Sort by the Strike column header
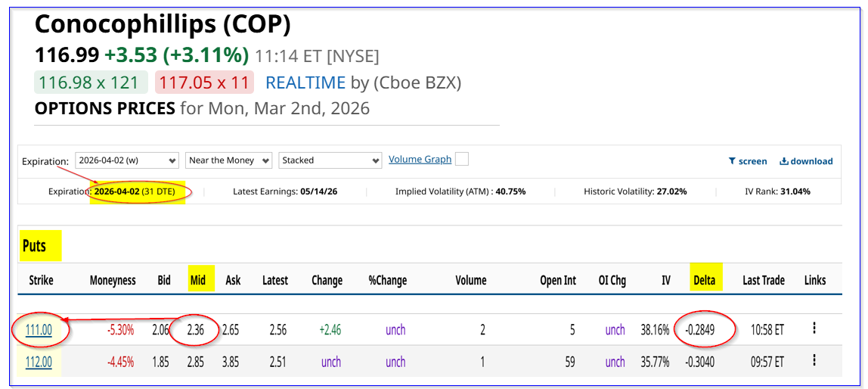Viewport: 868px width, 389px height. (41, 280)
